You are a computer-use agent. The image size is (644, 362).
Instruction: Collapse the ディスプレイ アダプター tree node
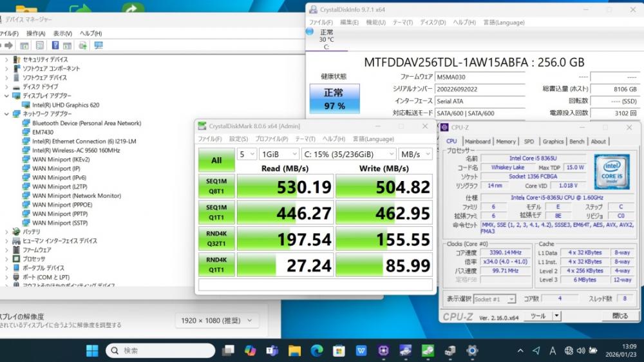point(6,96)
